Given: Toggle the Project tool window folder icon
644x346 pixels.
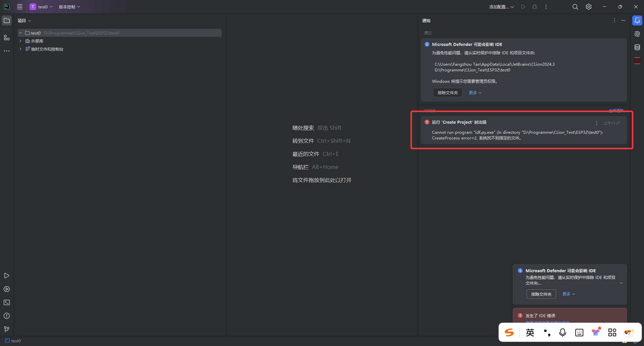Looking at the screenshot, I should [7, 20].
